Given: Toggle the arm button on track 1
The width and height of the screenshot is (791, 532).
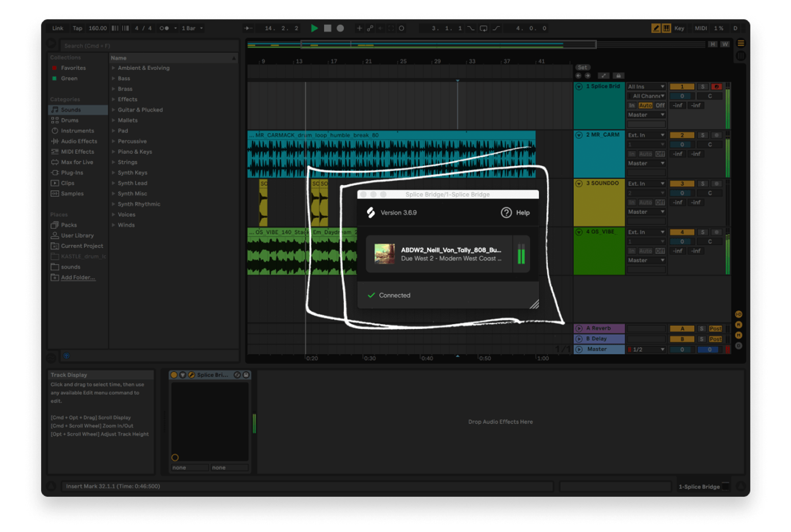Looking at the screenshot, I should (716, 87).
